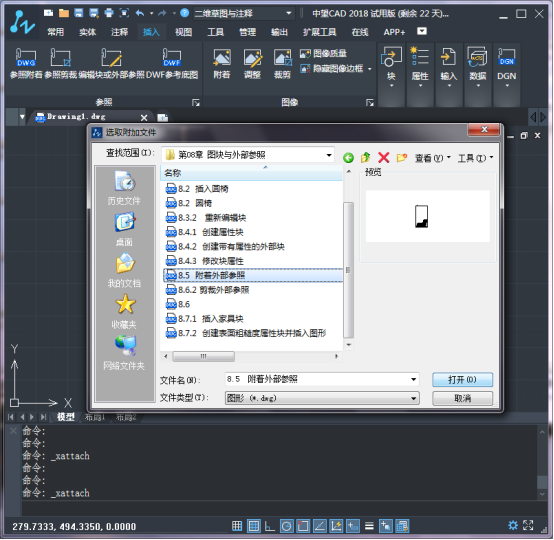Select the reference clip tool icon

(60, 58)
